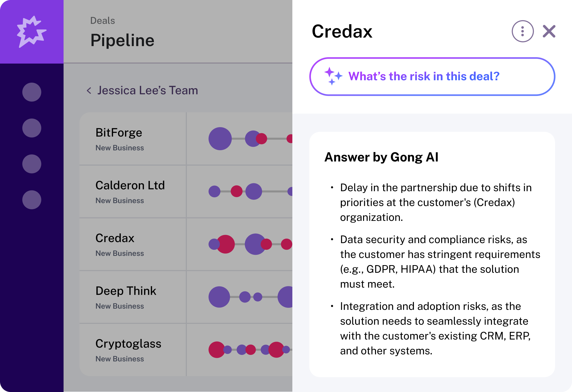The image size is (572, 392).
Task: Select the Cryptoglass deal row
Action: pyautogui.click(x=128, y=343)
